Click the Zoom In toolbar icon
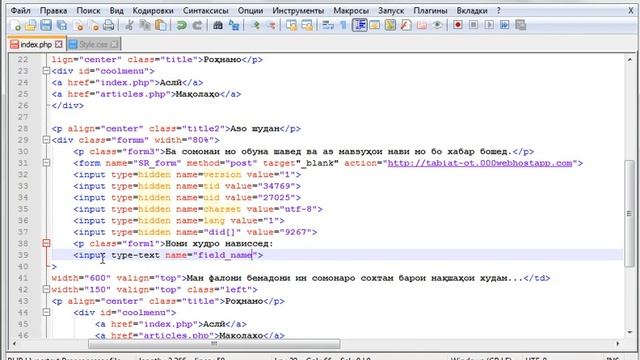Viewport: 640px width, 360px height. point(256,26)
